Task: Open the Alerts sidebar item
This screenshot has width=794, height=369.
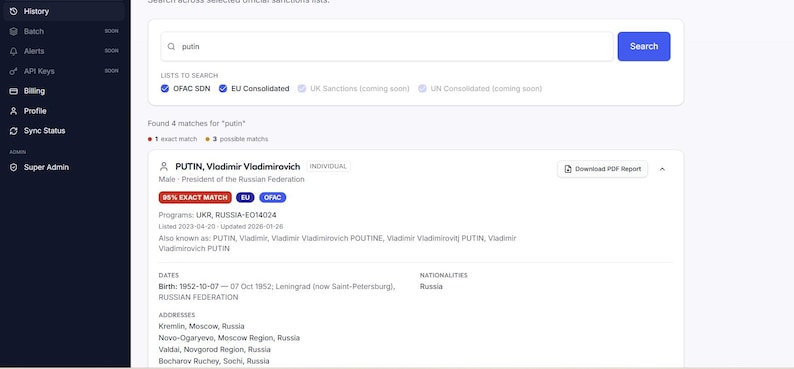Action: 63,51
